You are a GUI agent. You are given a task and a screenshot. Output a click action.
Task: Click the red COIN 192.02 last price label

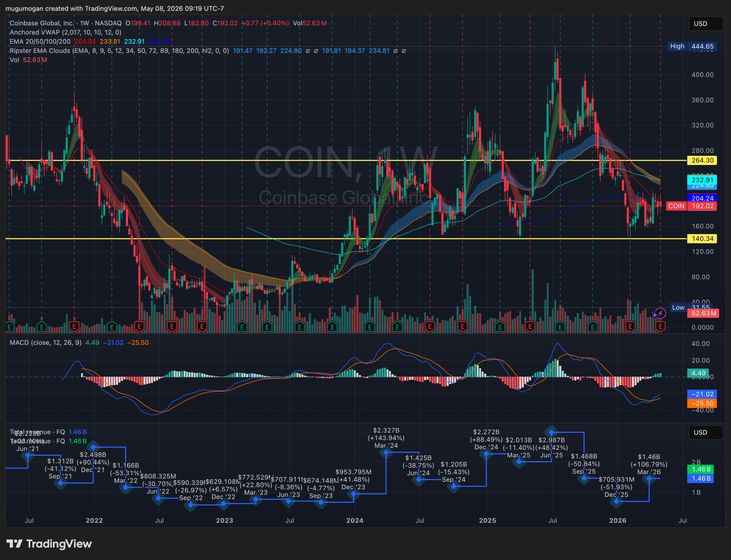691,206
